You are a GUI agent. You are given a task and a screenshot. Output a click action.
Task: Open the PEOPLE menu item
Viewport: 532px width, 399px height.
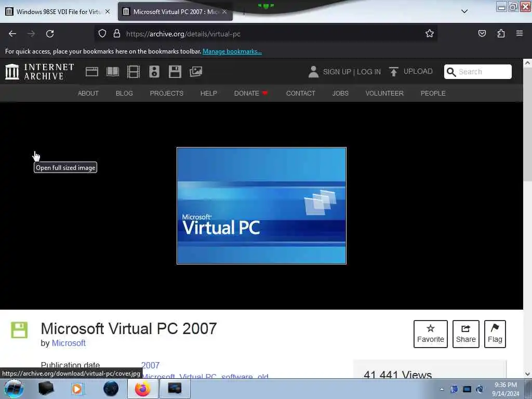[x=433, y=93]
